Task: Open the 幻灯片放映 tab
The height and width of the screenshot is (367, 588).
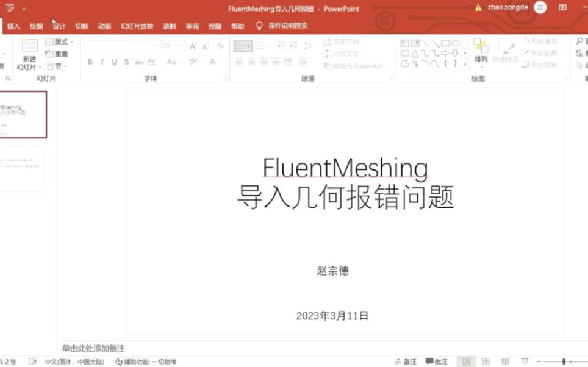Action: pyautogui.click(x=137, y=26)
